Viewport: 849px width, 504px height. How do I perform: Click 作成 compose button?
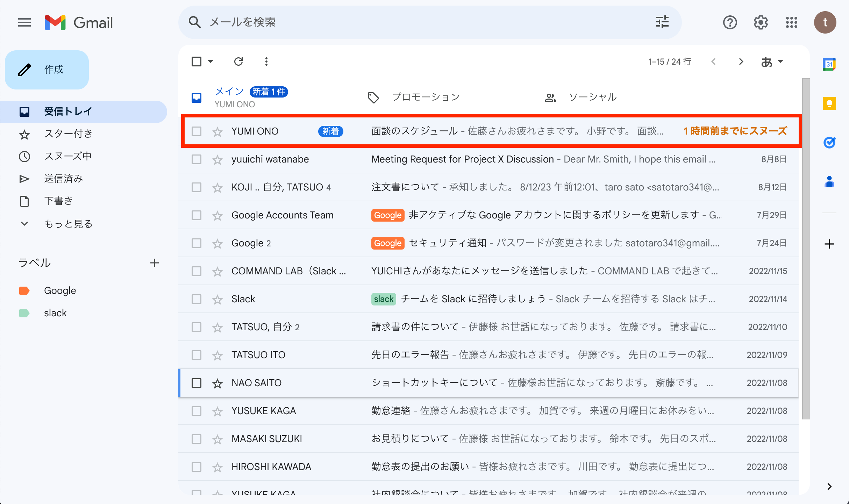click(x=47, y=70)
